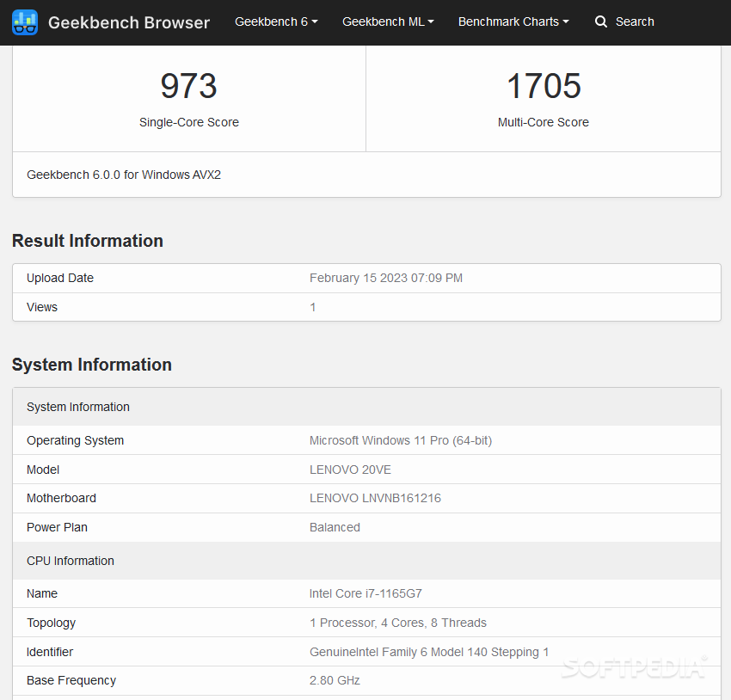Select the 973 single-core score value
Viewport: 731px width, 700px height.
[x=189, y=86]
